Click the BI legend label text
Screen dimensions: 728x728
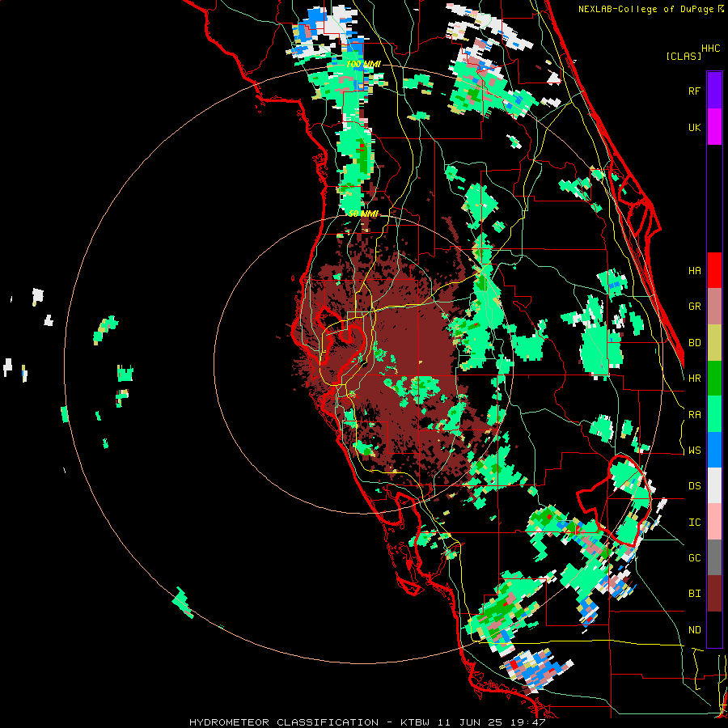click(694, 594)
